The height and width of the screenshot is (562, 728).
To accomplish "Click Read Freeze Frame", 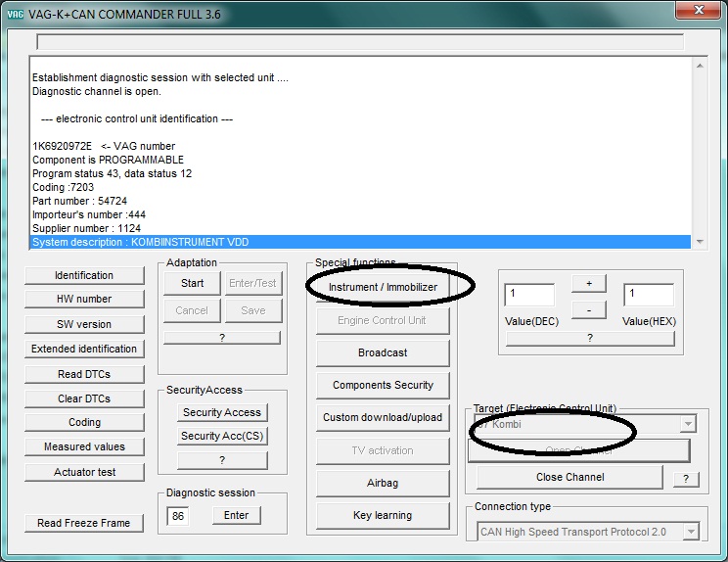I will click(x=84, y=523).
